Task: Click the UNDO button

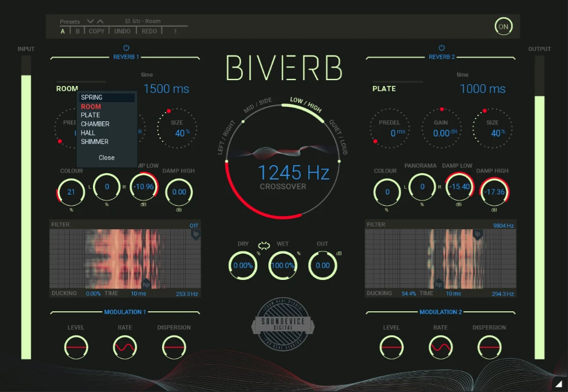Action: tap(123, 31)
